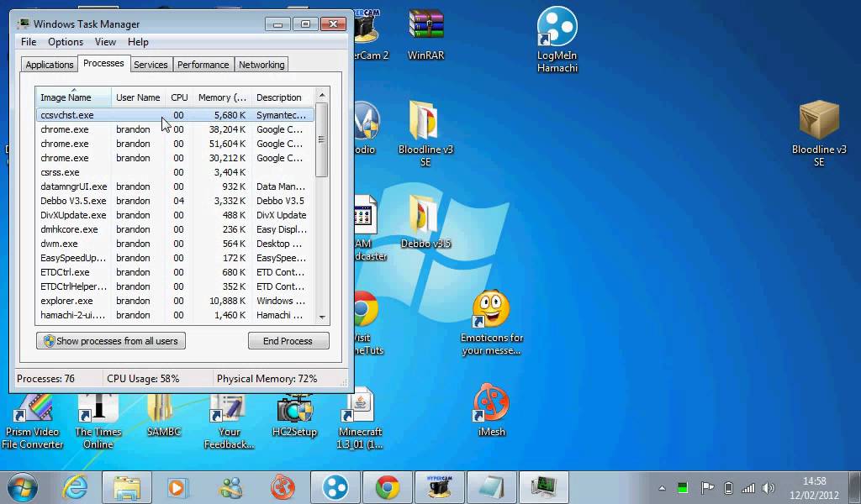Select the Debbo V3.5.exe process

coord(175,201)
